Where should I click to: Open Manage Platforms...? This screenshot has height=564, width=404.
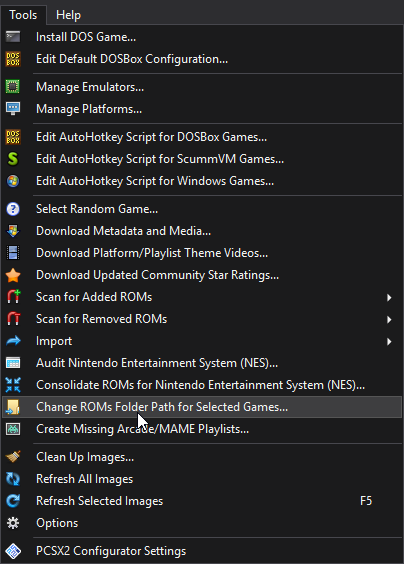[202, 109]
